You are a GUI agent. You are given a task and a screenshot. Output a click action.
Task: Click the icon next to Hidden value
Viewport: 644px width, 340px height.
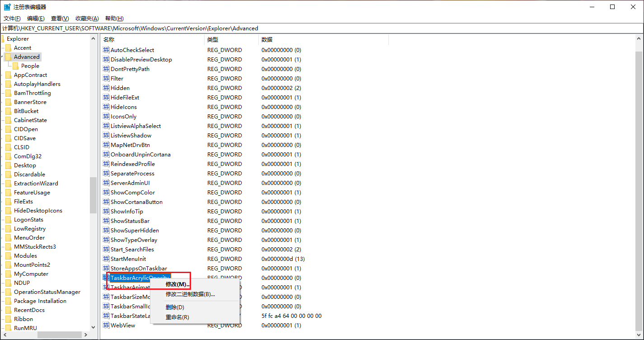click(106, 88)
